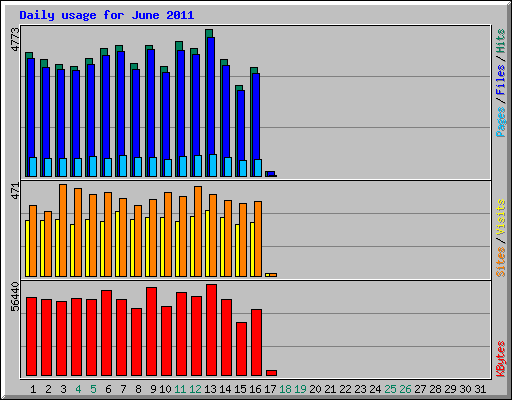Image resolution: width=512 pixels, height=400 pixels.
Task: Click green weekend day '26' label
Action: 405,389
